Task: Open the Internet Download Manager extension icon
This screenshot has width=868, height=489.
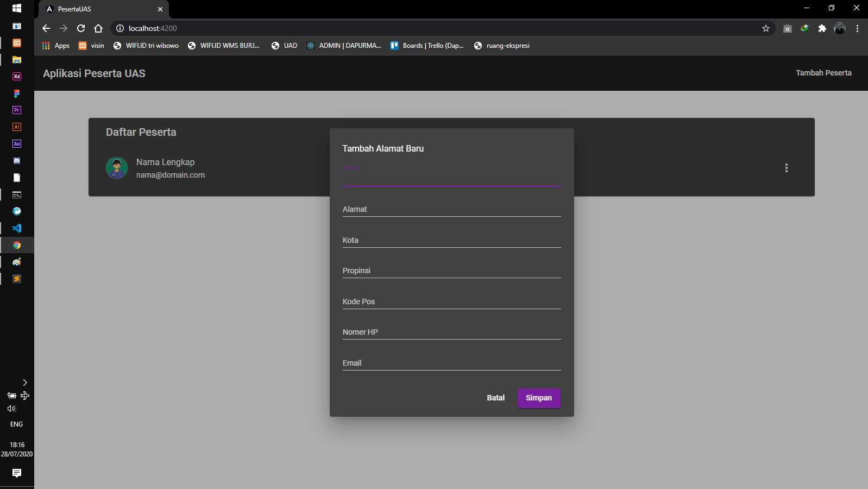Action: tap(805, 28)
